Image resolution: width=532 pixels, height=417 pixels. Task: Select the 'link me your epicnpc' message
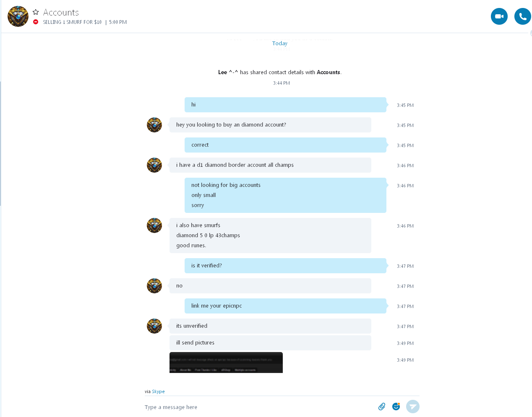(x=285, y=306)
